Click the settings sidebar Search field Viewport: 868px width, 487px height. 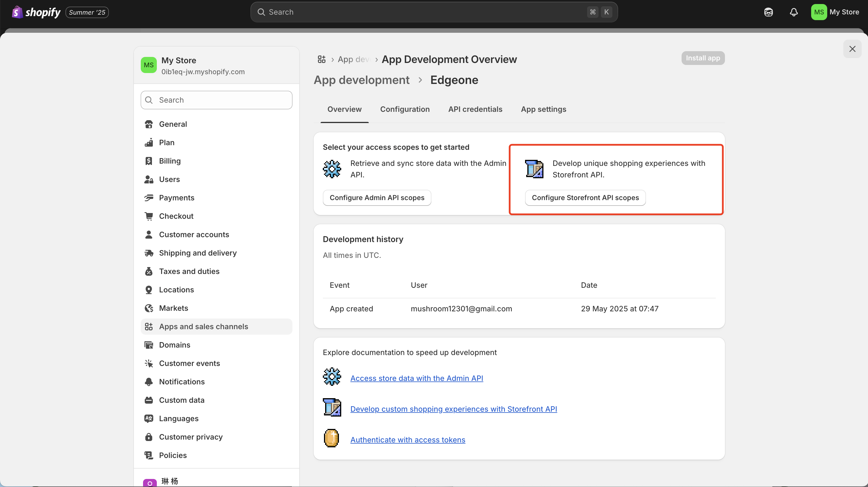click(x=216, y=100)
